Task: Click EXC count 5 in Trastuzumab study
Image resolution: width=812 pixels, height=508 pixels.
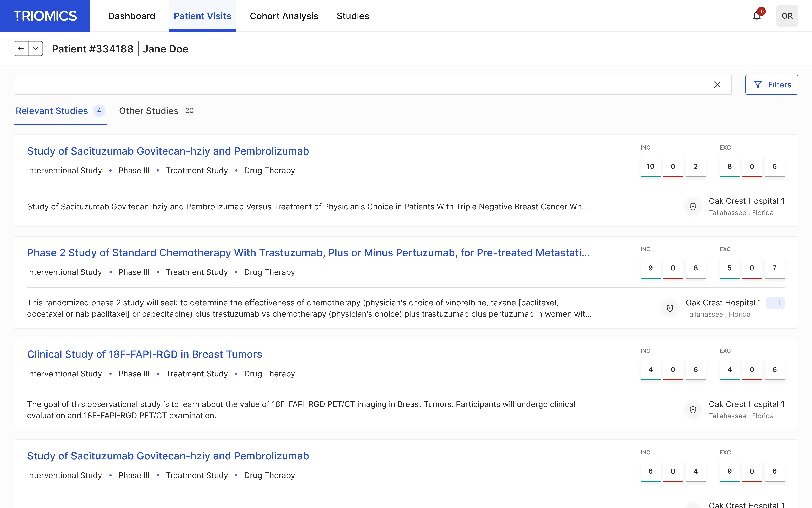Action: (x=729, y=268)
